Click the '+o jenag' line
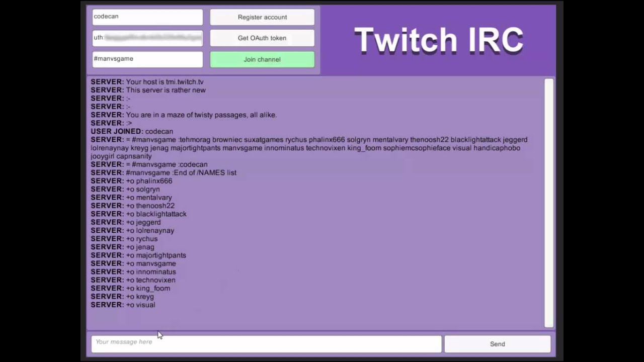Viewport: 644px width, 362px height. click(122, 247)
